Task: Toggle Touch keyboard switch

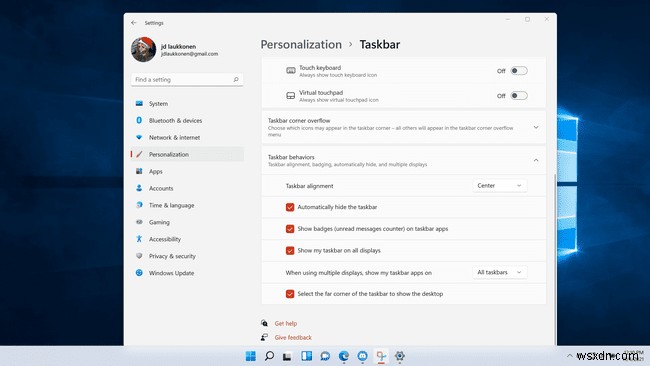Action: click(x=519, y=70)
